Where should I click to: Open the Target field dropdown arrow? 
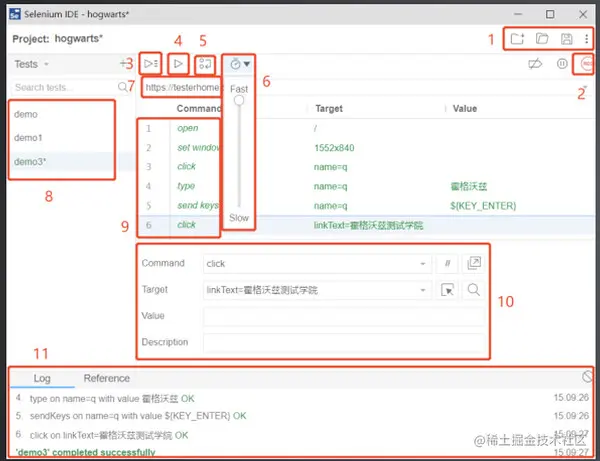click(422, 290)
